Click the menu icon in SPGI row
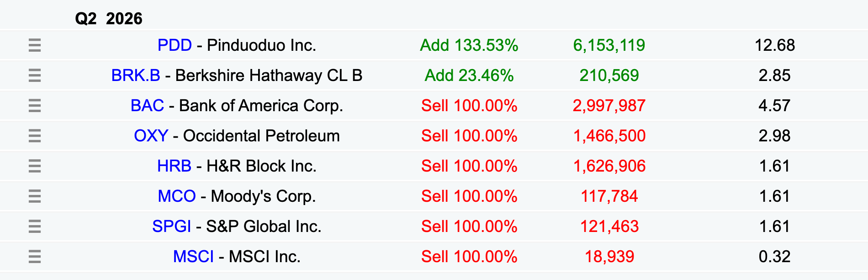 coord(35,226)
